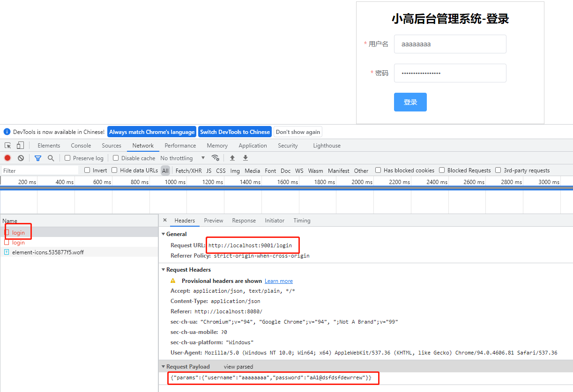Open the Lighthouse tab
The image size is (573, 392).
(327, 146)
